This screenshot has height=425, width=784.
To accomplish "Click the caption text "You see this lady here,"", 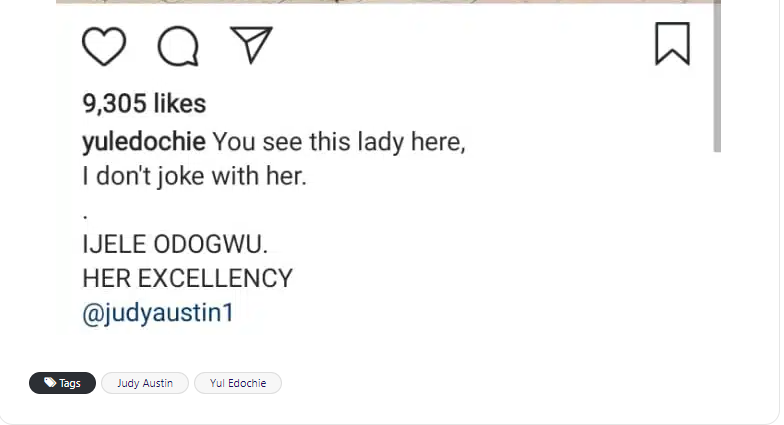I will 340,141.
